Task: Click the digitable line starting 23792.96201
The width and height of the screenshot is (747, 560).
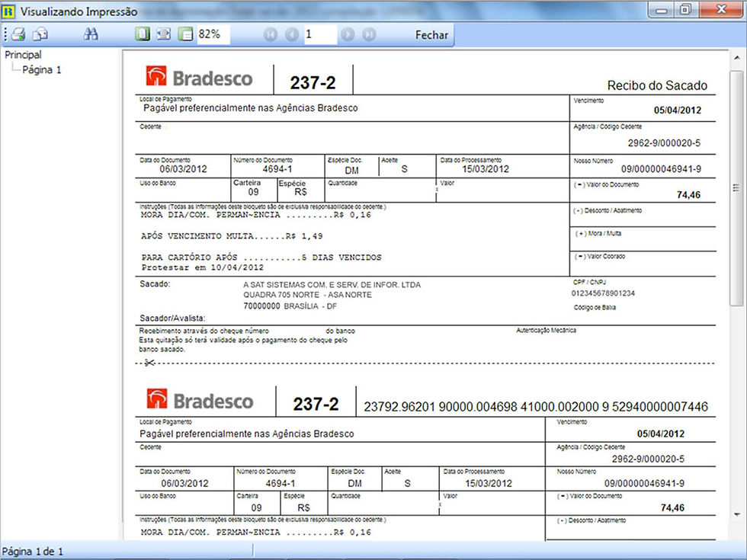Action: click(x=536, y=407)
